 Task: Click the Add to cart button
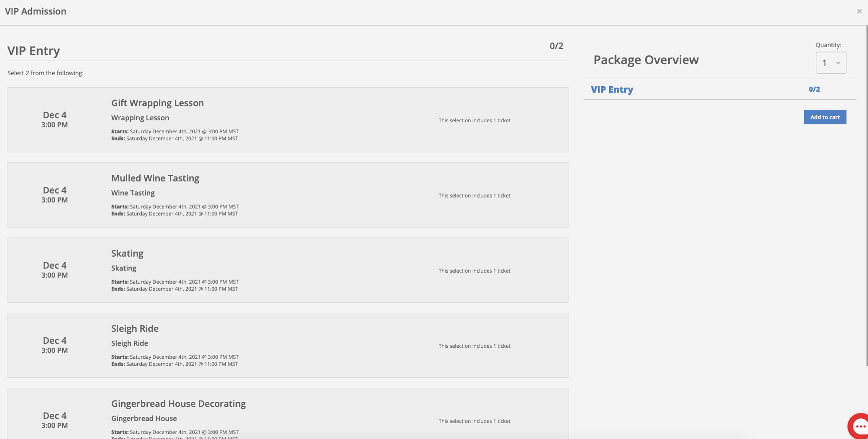pos(825,117)
